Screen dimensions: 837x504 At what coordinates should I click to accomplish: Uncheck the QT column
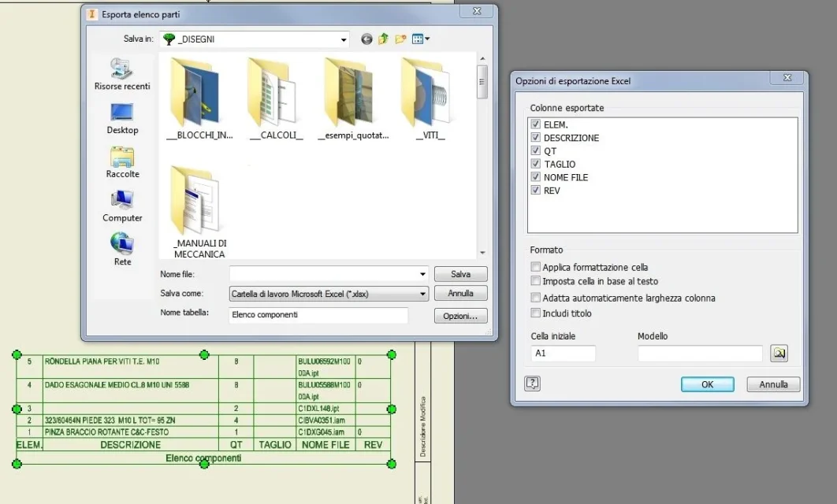(x=535, y=150)
